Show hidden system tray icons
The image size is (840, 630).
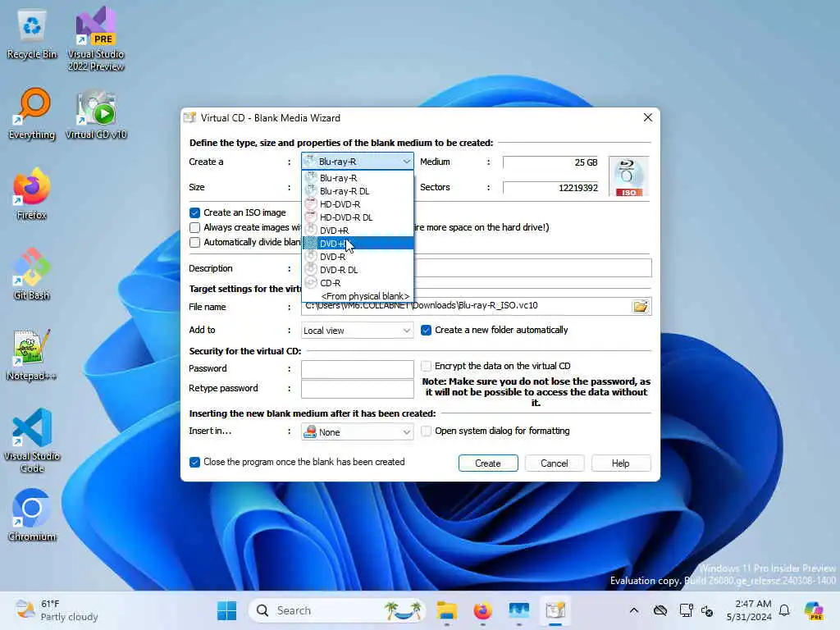coord(634,610)
